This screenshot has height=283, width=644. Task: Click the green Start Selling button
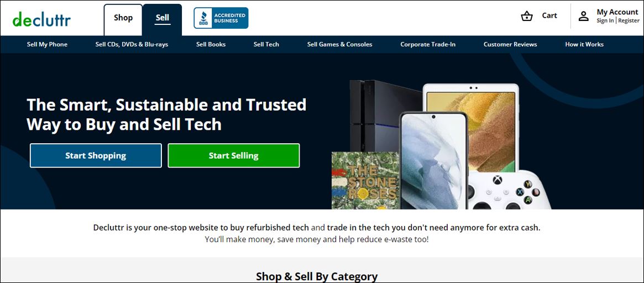click(x=234, y=156)
